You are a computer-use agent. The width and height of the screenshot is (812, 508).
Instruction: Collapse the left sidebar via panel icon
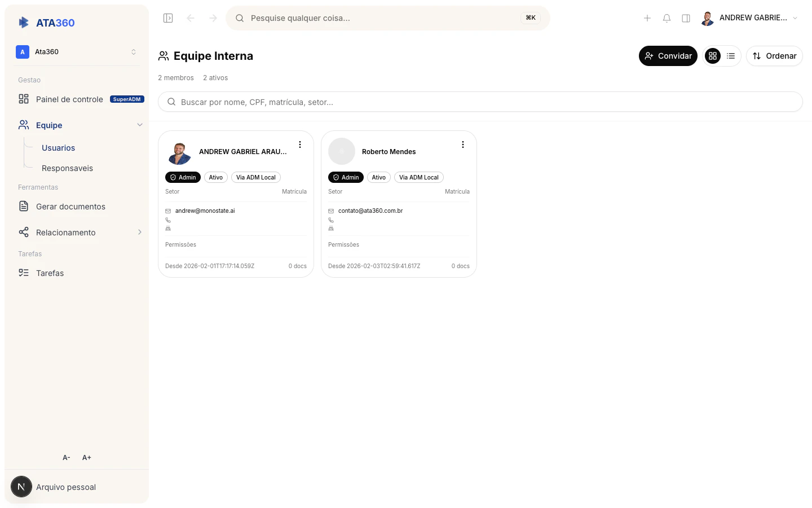pyautogui.click(x=167, y=17)
